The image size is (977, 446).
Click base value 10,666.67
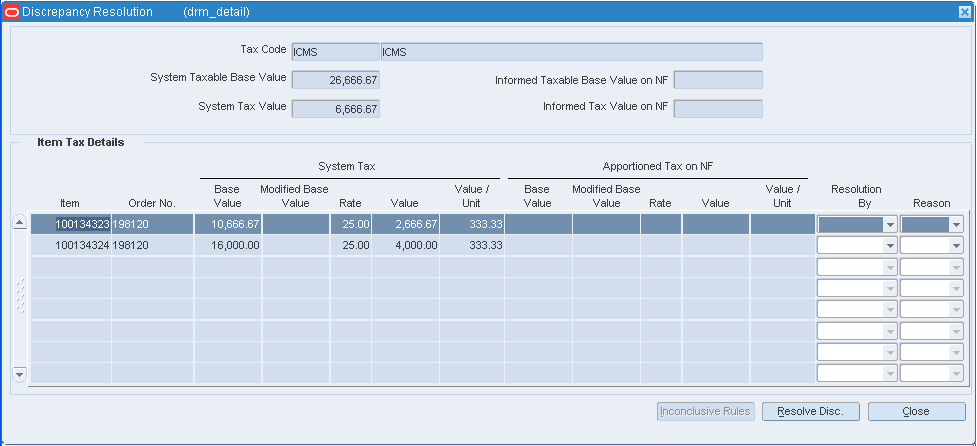[228, 224]
